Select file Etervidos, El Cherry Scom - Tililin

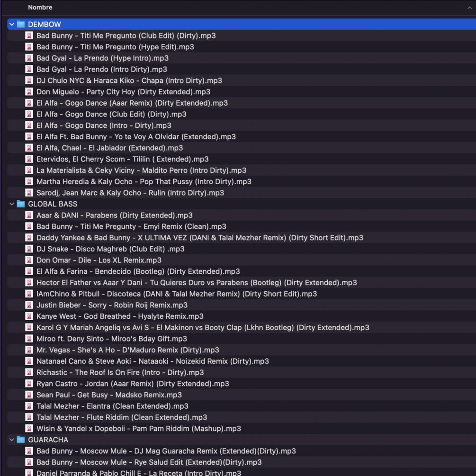click(x=123, y=159)
